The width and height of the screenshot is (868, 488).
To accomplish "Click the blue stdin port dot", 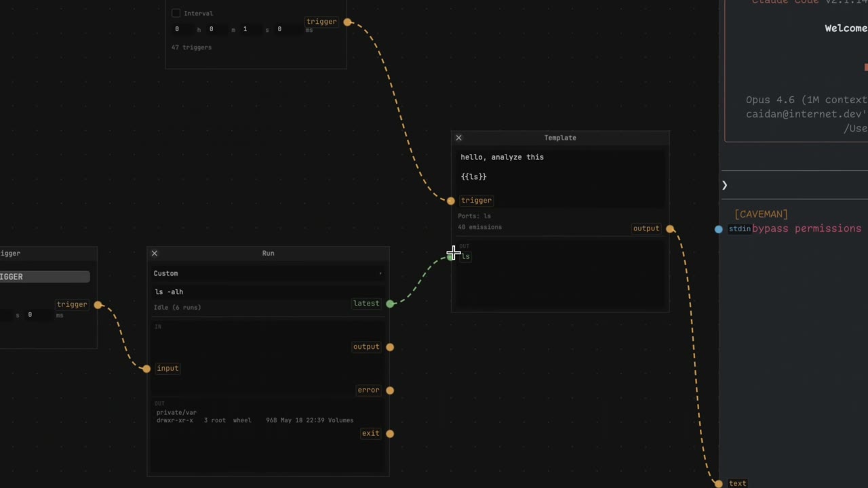I will tap(719, 229).
